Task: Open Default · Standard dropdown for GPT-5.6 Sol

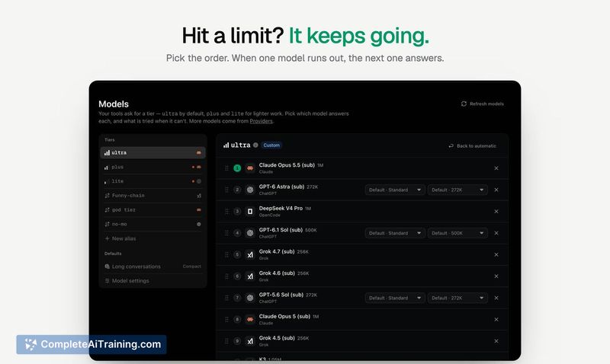Action: [x=394, y=298]
